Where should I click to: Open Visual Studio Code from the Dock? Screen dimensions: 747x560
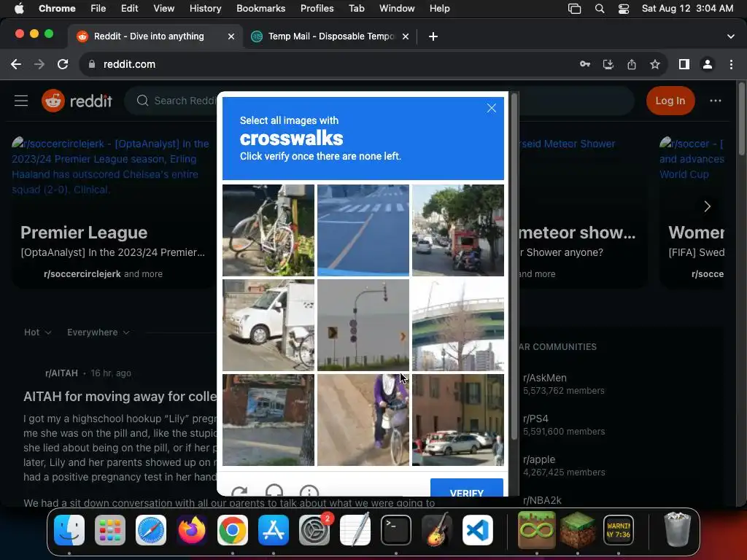(478, 530)
